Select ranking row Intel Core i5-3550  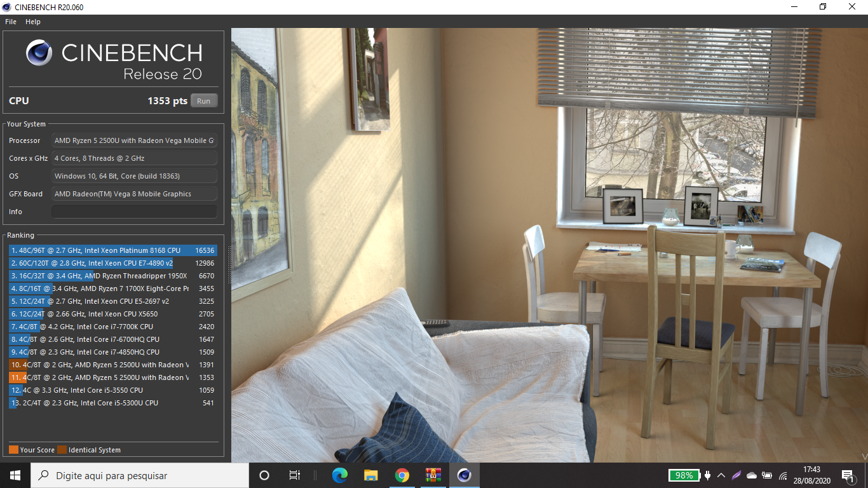pyautogui.click(x=113, y=390)
